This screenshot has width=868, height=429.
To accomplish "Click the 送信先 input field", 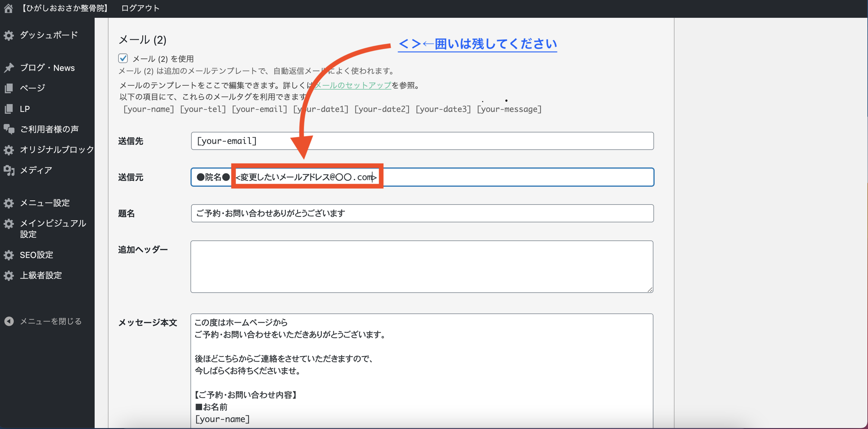I will click(x=422, y=141).
